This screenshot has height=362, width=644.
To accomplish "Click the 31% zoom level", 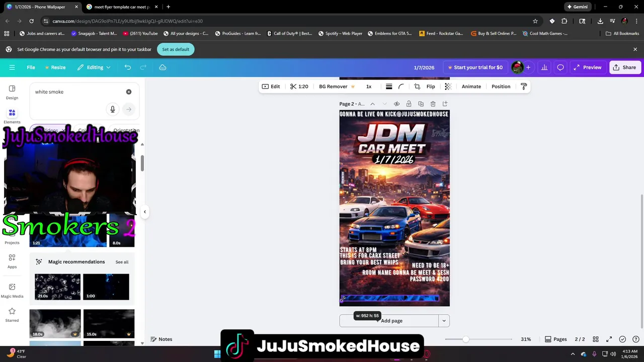I will 526,339.
